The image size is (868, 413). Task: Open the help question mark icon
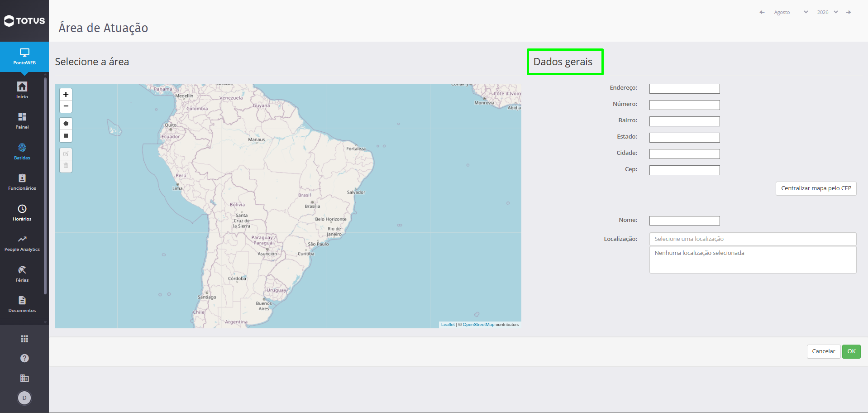[24, 358]
